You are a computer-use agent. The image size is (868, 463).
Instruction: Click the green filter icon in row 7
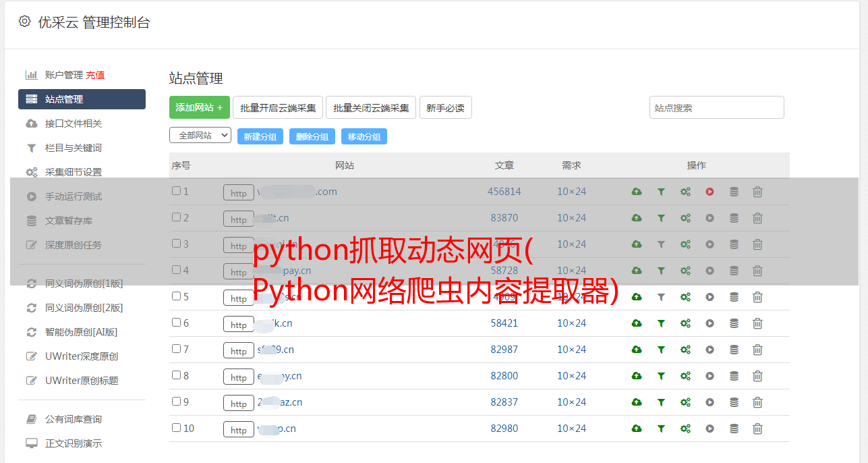(661, 350)
